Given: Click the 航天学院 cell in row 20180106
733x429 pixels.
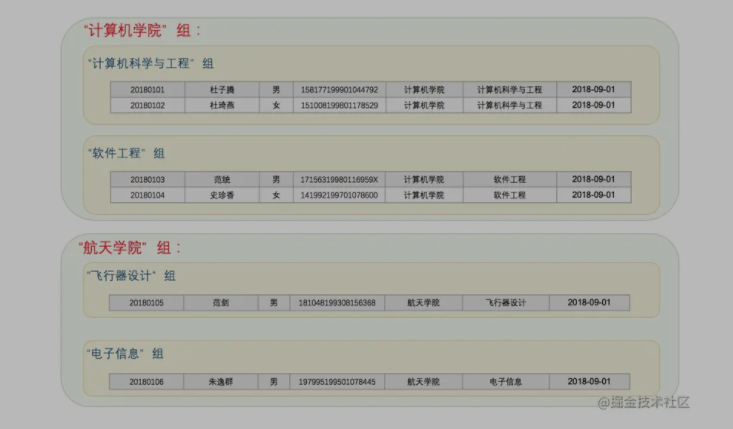Looking at the screenshot, I should click(x=424, y=382).
